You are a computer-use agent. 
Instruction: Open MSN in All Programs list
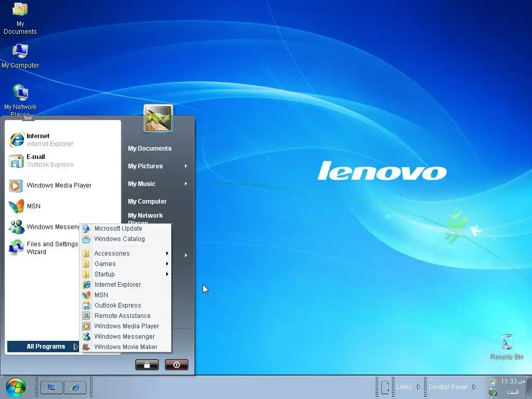click(126, 295)
